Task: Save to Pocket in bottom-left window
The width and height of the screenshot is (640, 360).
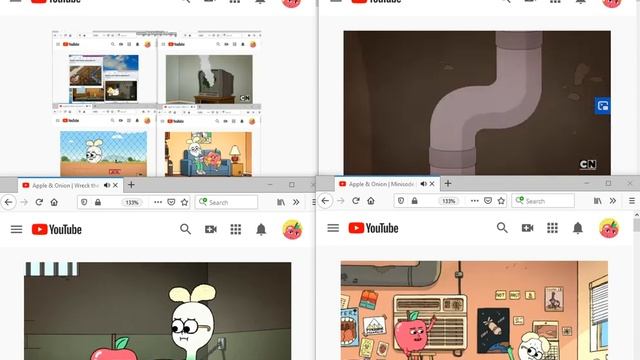Action: click(171, 202)
